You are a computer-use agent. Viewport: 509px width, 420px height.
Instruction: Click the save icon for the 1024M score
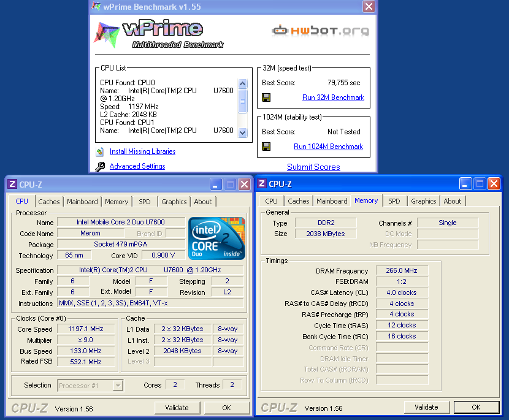pos(266,147)
